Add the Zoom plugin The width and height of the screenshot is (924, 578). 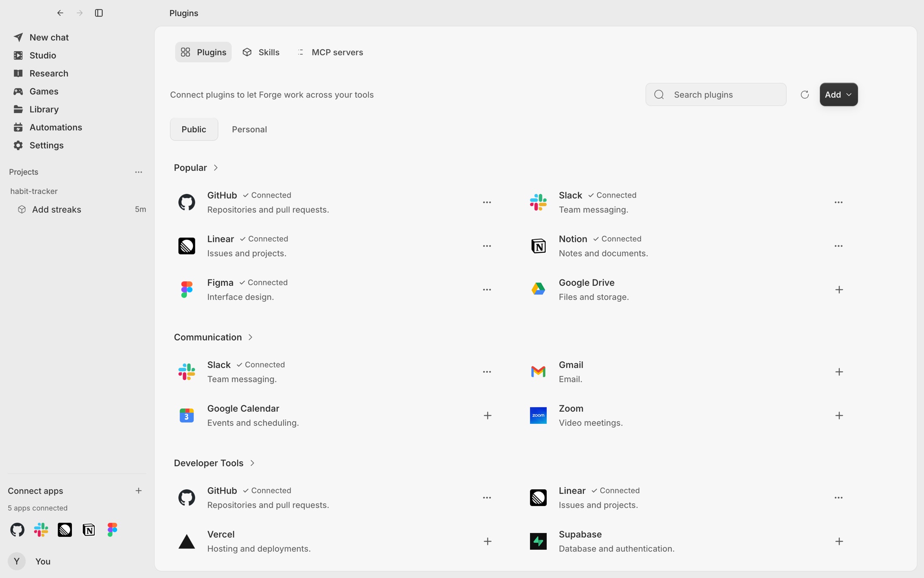(x=839, y=416)
